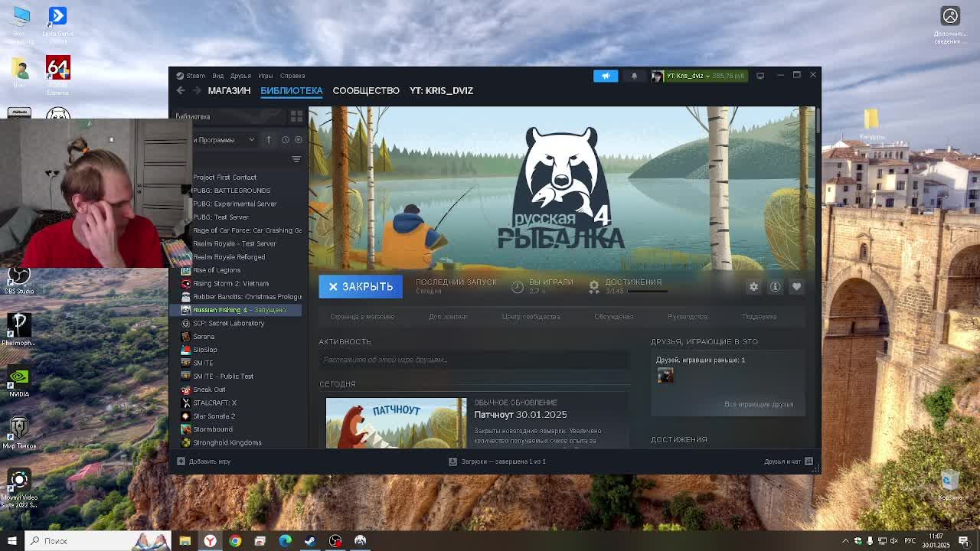Click the Windows taskbar search box
The height and width of the screenshot is (551, 980).
98,540
